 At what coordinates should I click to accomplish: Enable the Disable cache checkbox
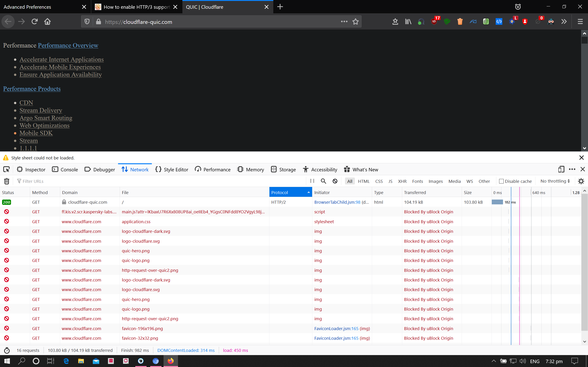tap(501, 181)
